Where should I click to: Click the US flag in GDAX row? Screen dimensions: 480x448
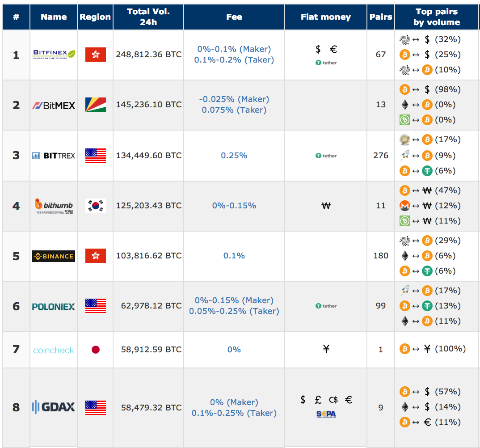tap(96, 408)
